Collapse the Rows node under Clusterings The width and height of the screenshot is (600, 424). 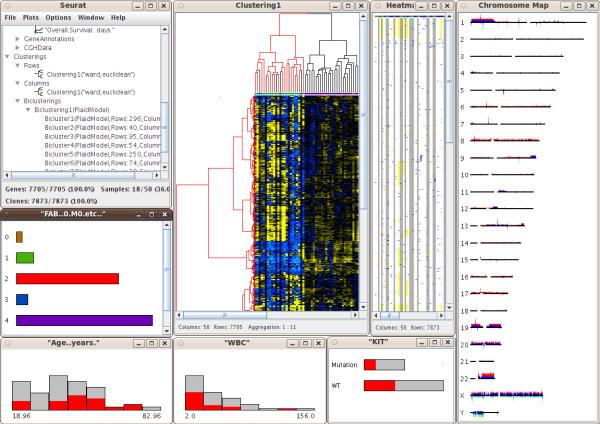coord(18,65)
